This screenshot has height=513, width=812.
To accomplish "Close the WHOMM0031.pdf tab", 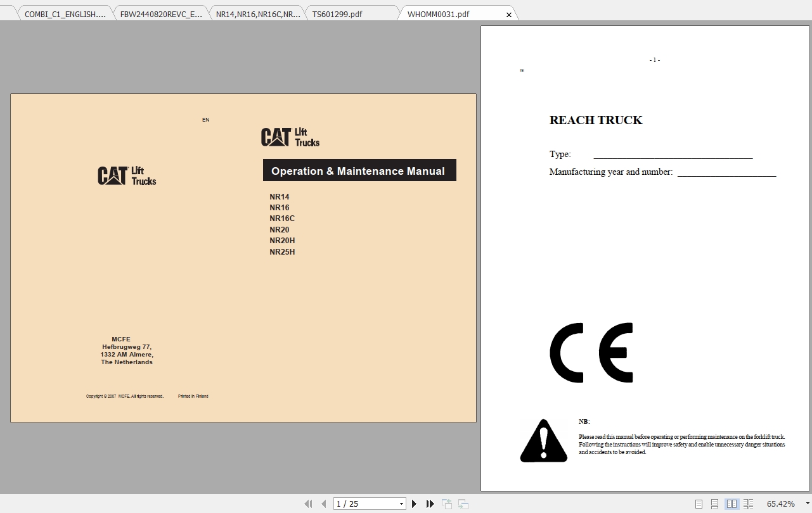I will click(509, 15).
